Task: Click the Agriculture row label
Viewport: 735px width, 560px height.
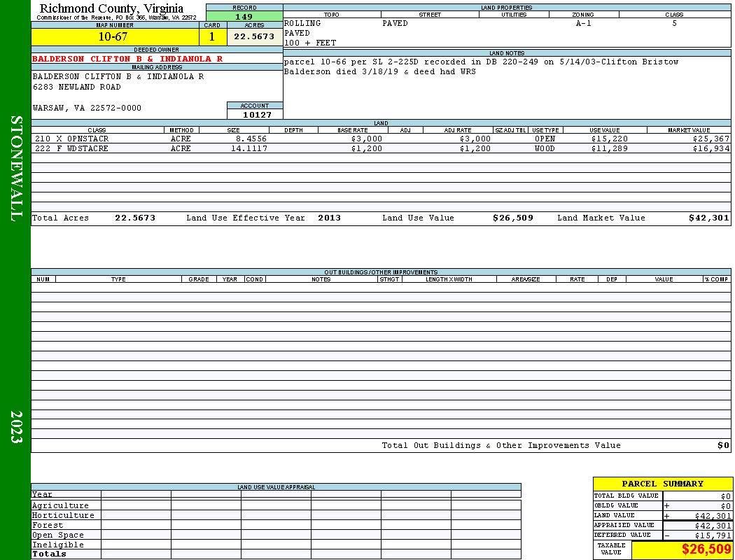Action: 60,505
